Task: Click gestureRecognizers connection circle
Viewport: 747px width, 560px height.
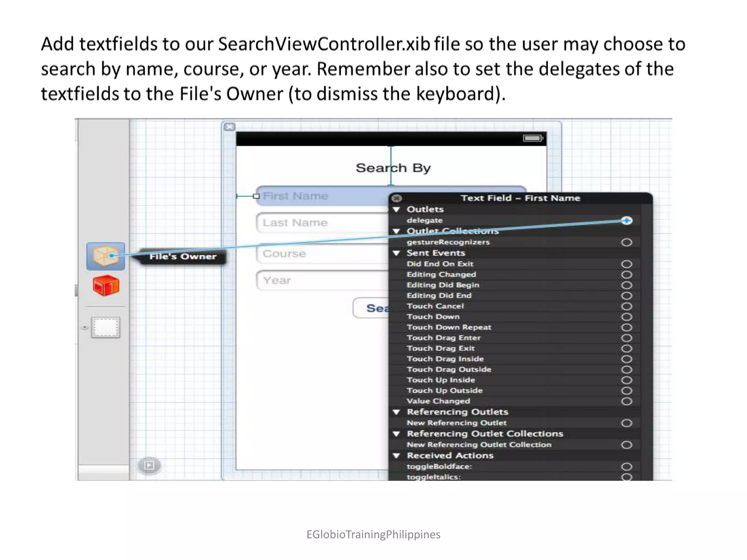Action: click(626, 242)
